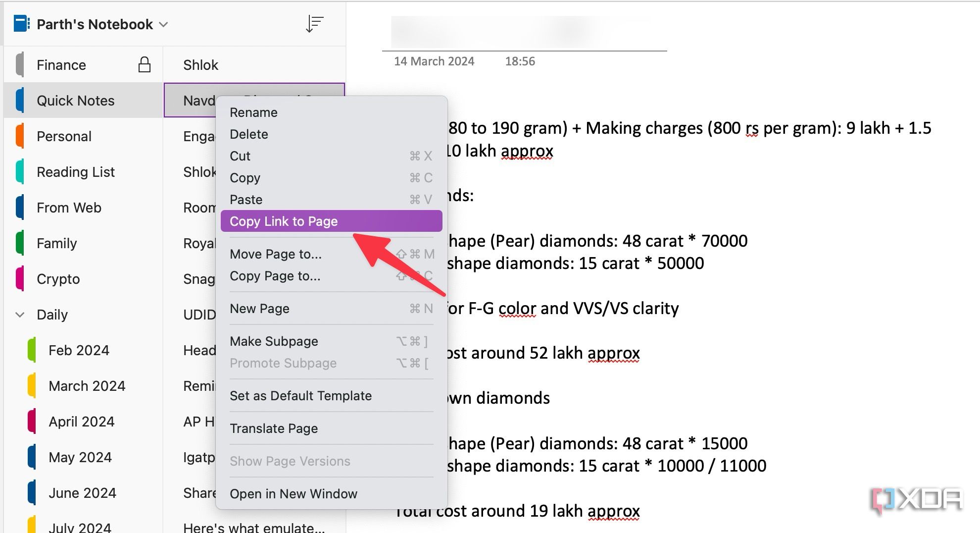This screenshot has height=533, width=980.
Task: Click the blue section tab icon beside Quick Notes
Action: (19, 100)
